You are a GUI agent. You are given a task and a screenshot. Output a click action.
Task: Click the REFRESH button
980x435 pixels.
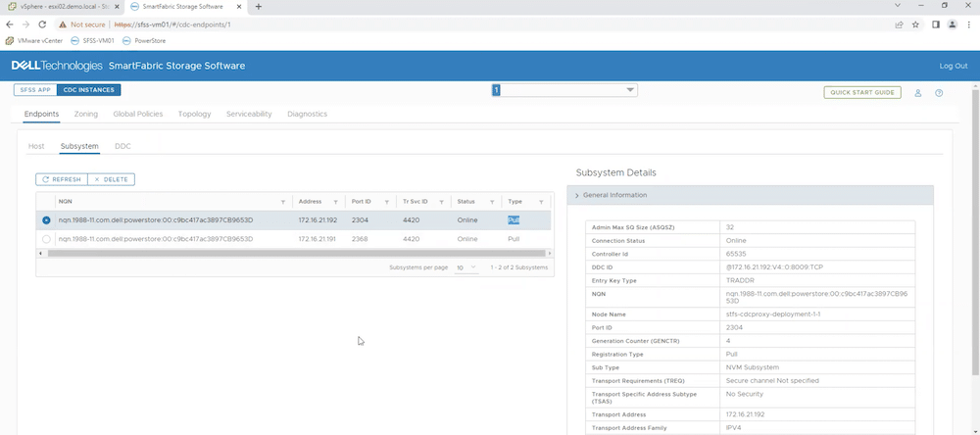(61, 179)
